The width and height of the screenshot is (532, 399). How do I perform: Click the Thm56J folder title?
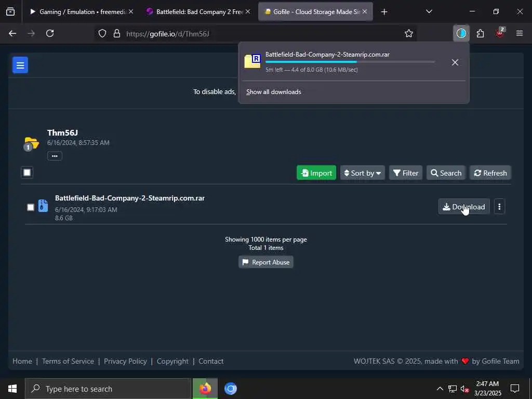coord(62,132)
